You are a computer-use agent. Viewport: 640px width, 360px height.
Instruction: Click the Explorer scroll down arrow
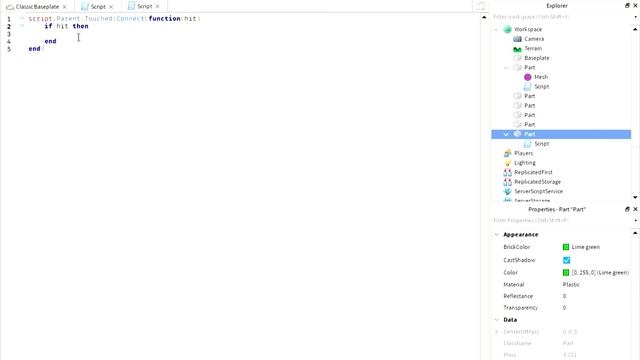(635, 197)
